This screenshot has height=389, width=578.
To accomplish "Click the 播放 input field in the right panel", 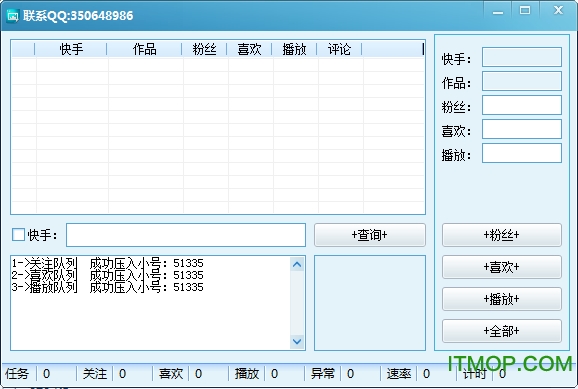I will click(522, 153).
